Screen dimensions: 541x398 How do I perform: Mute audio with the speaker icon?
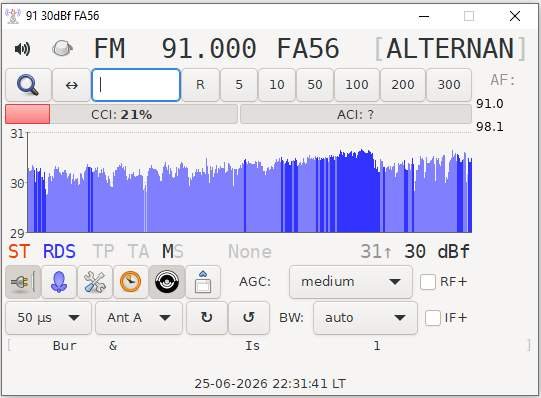[x=22, y=49]
